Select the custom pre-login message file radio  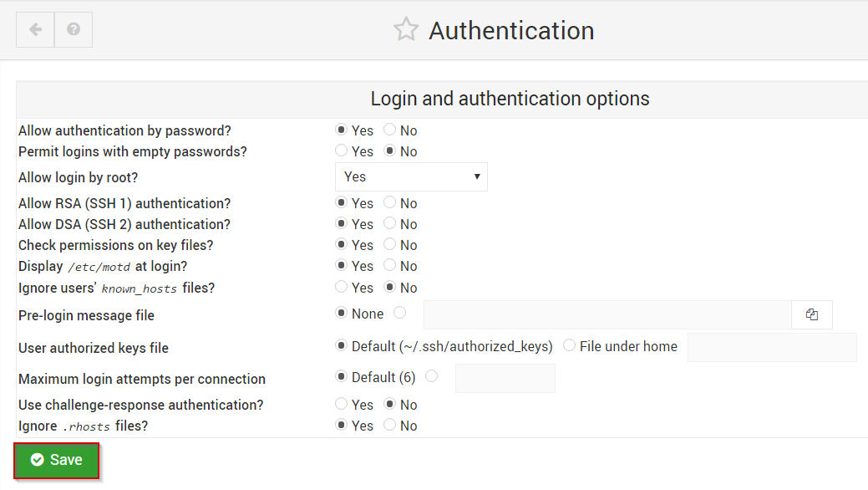pos(399,314)
